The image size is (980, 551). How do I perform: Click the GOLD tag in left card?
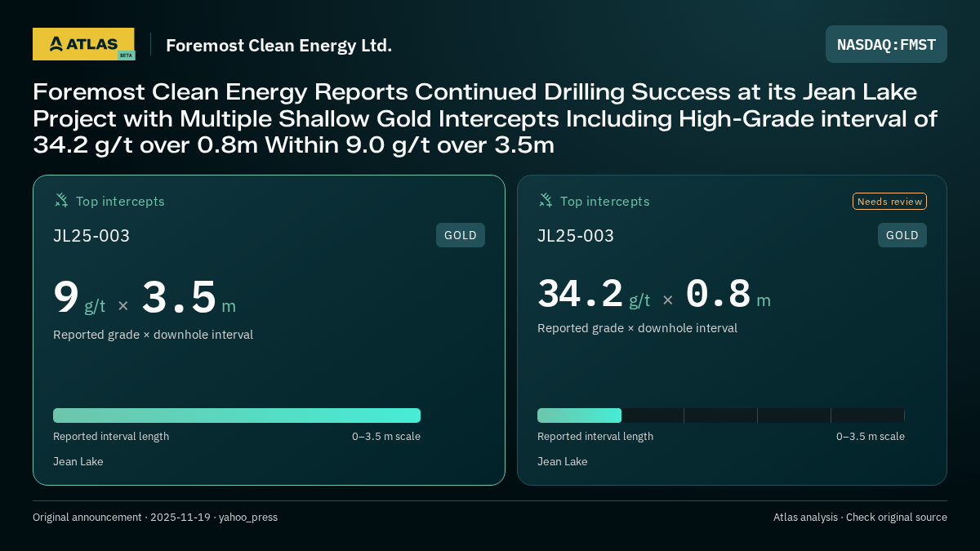(x=461, y=235)
